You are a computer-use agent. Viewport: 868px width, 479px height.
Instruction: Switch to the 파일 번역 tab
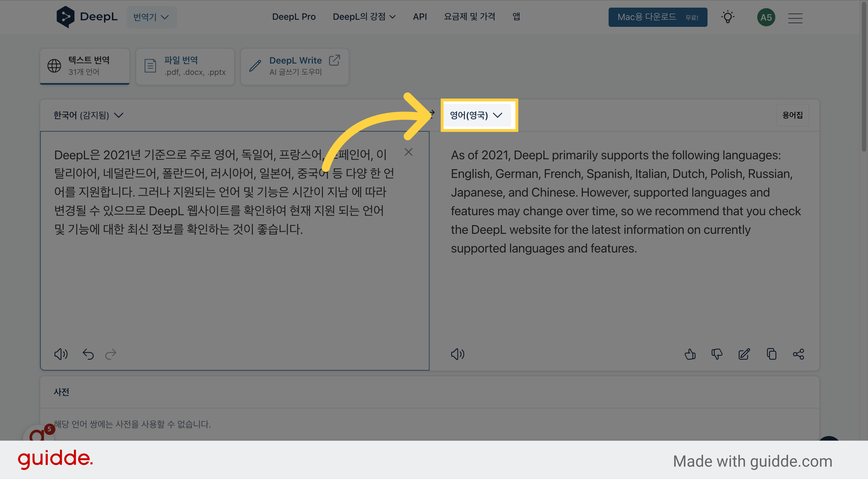coord(185,66)
